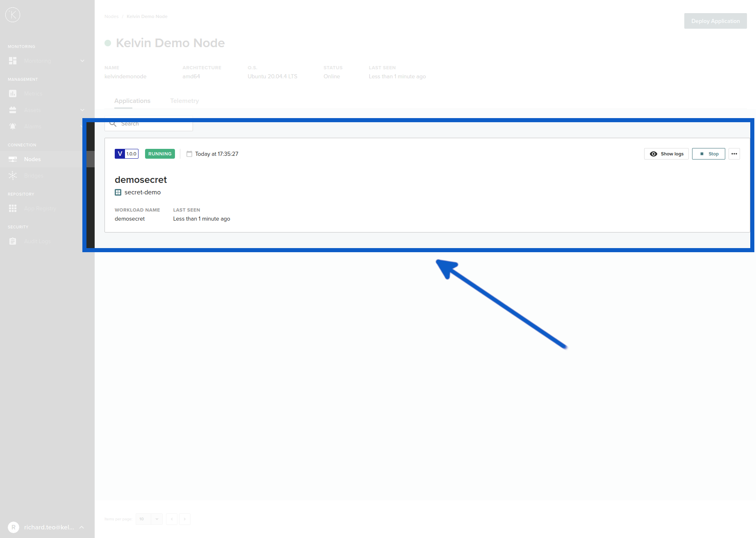This screenshot has width=756, height=538.
Task: Click the calendar icon beside deployment timestamp
Action: (x=189, y=154)
